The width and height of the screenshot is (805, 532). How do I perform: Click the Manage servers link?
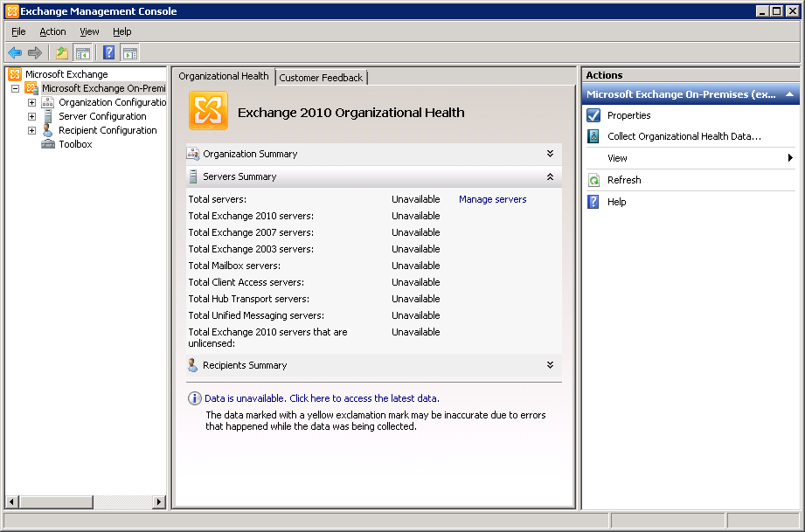pyautogui.click(x=493, y=199)
